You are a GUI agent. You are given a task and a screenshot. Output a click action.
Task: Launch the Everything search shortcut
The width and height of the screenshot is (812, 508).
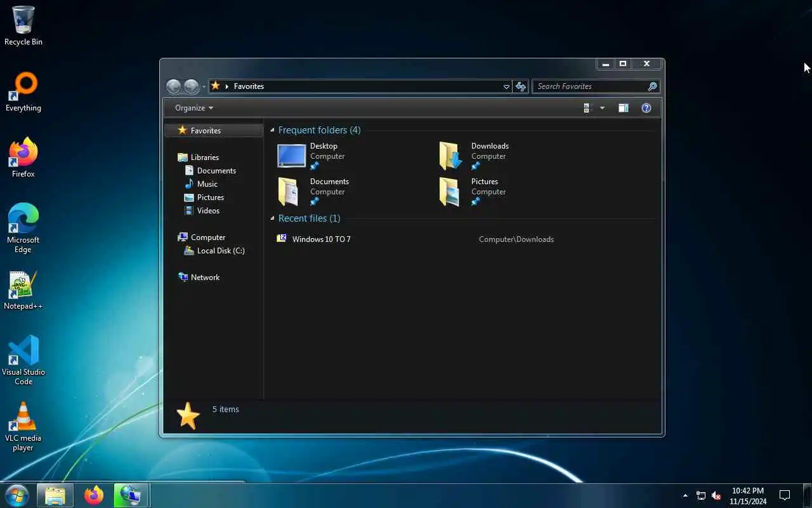(23, 92)
